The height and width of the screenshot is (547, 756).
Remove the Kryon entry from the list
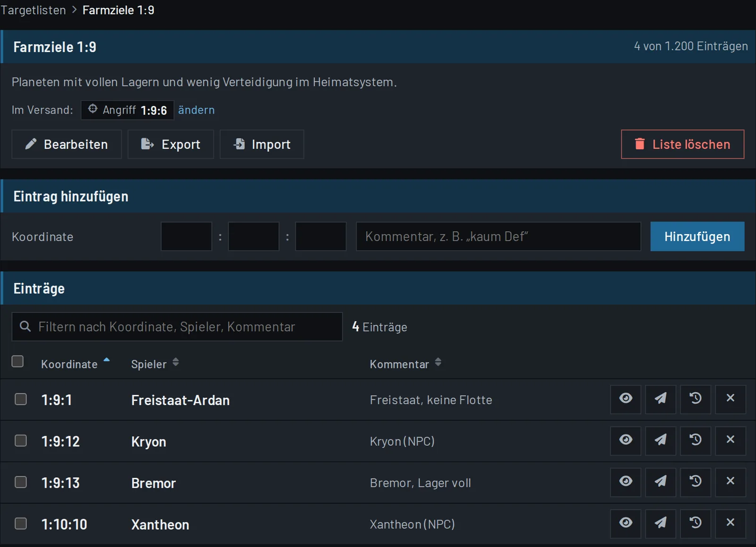tap(730, 441)
